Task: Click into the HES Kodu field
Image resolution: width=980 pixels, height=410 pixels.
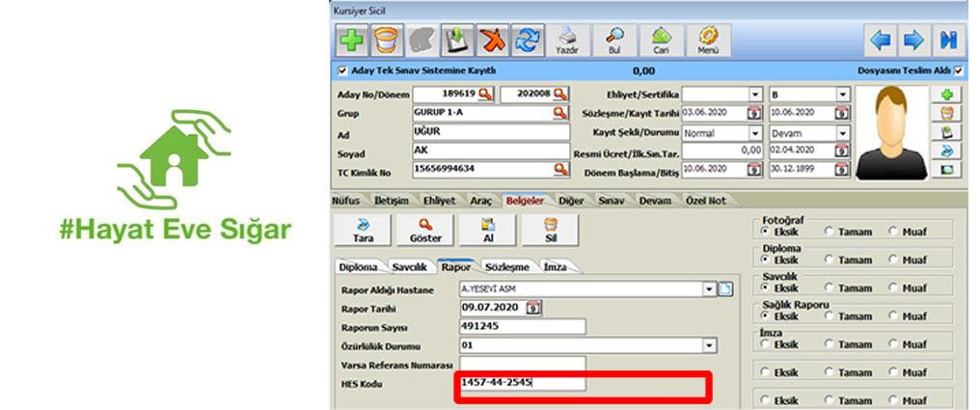Action: (x=523, y=382)
